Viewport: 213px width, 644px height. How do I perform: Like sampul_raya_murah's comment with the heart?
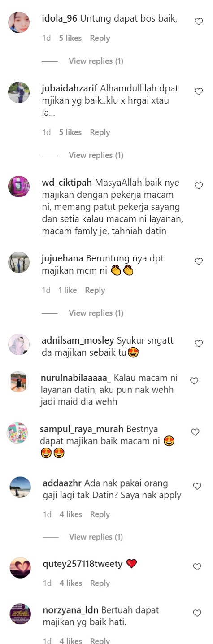pyautogui.click(x=195, y=432)
